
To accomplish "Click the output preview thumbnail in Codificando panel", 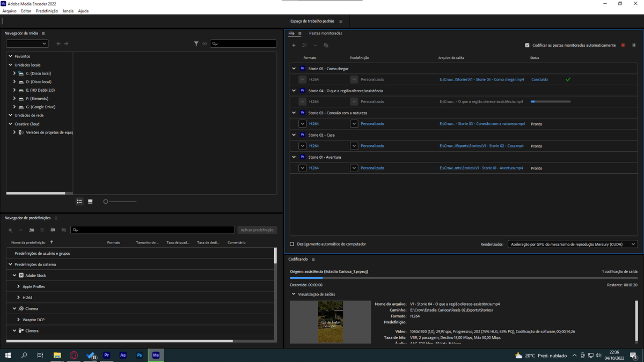I will click(330, 322).
